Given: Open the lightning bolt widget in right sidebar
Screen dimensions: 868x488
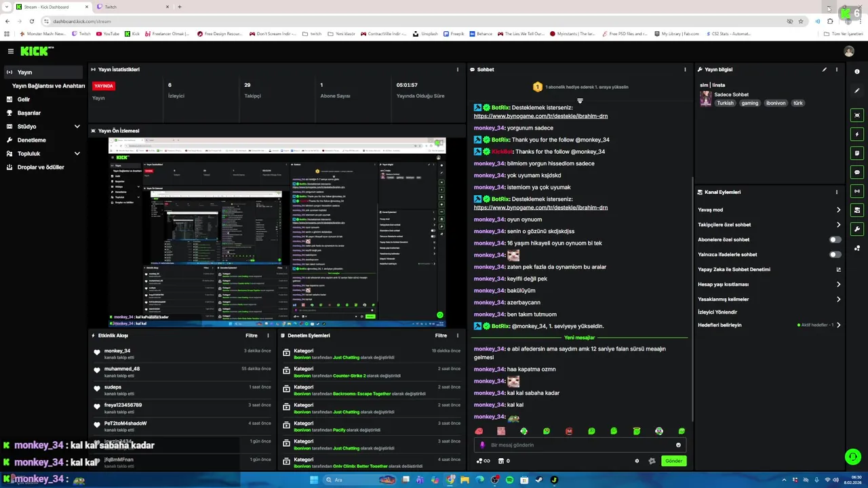Looking at the screenshot, I should point(857,134).
